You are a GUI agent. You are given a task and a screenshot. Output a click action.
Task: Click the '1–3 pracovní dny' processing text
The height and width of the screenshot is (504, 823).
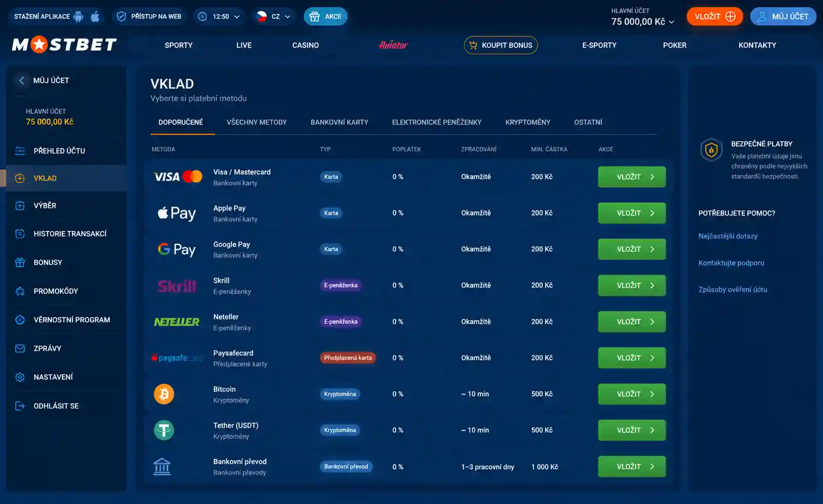coord(488,467)
